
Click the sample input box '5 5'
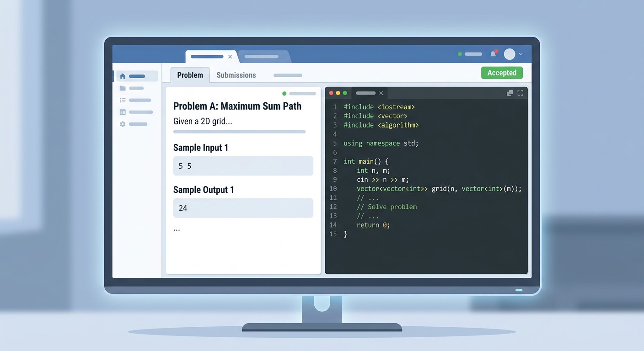point(243,166)
